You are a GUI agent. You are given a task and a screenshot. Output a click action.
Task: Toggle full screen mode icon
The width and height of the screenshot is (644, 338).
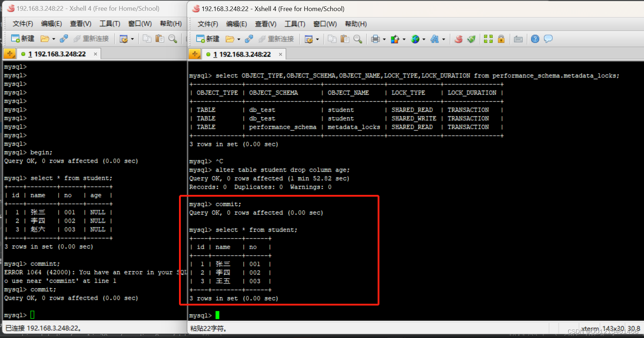[488, 39]
